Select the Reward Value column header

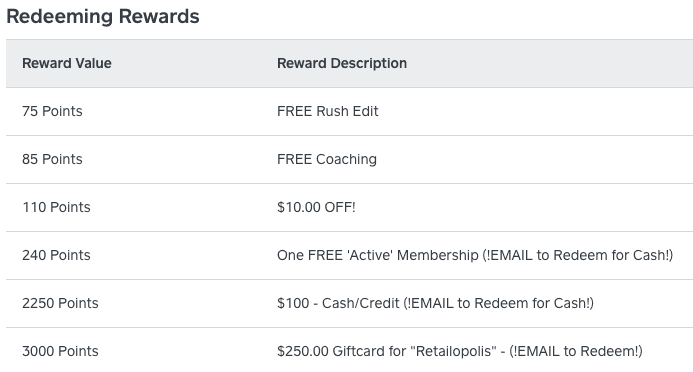pos(67,63)
